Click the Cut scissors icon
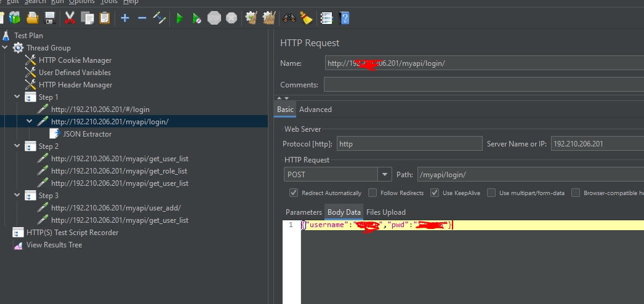The height and width of the screenshot is (304, 644). pos(70,18)
